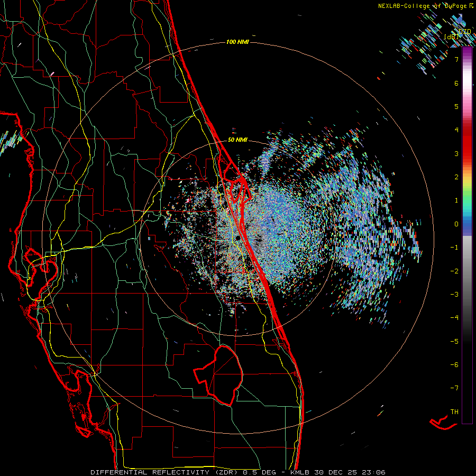Click the Lake Okeechobee red outline
Screen dimensions: 476x476
click(x=218, y=376)
